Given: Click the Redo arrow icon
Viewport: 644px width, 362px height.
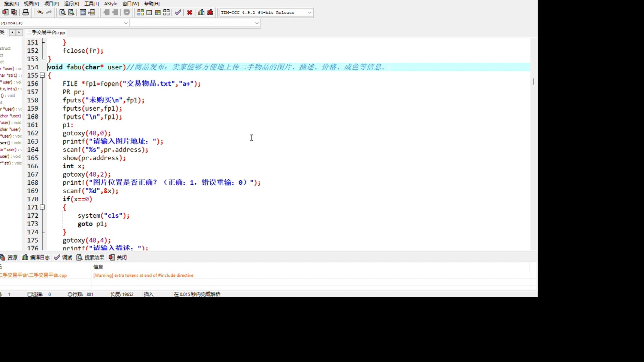Looking at the screenshot, I should pyautogui.click(x=49, y=12).
